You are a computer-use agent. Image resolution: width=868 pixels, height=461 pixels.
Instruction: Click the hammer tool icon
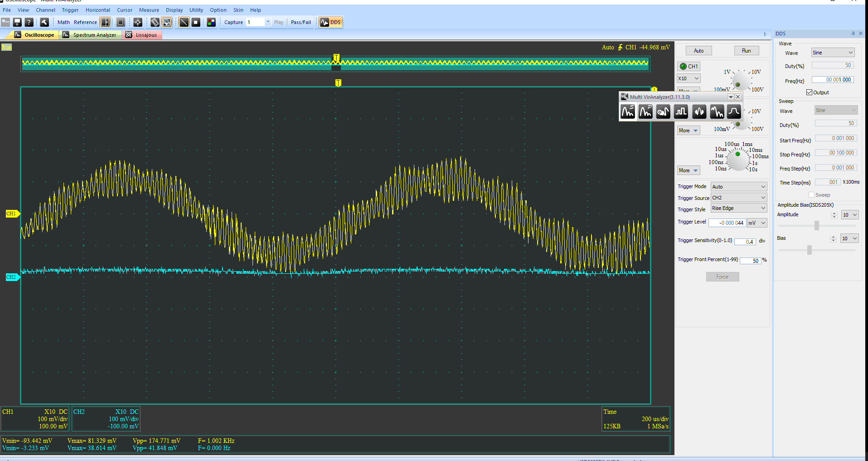pyautogui.click(x=44, y=22)
